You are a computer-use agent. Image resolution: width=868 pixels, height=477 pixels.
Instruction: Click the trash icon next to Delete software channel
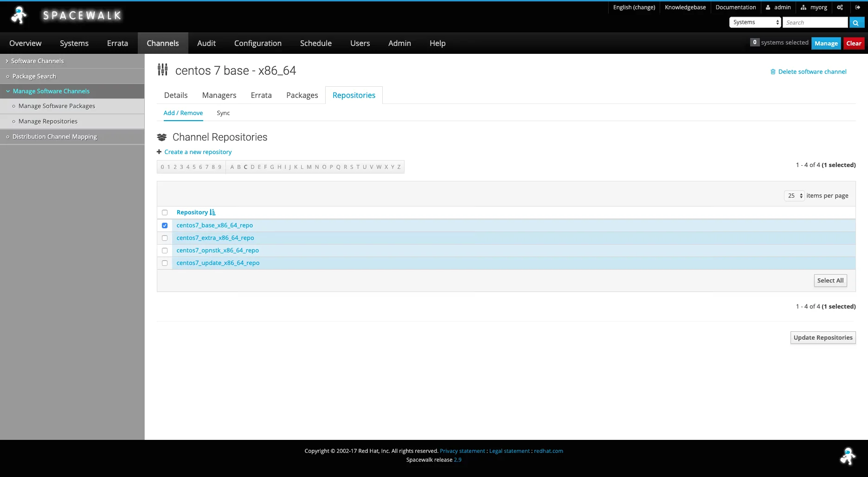773,71
